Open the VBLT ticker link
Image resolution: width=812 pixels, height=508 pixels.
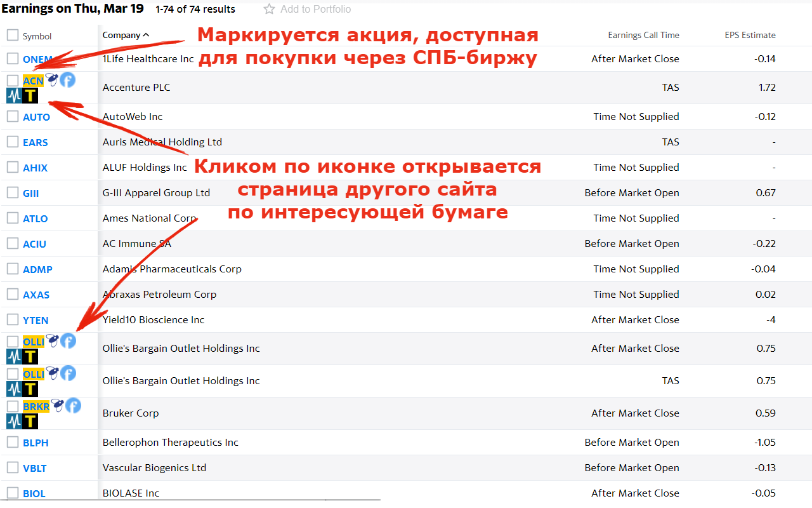35,468
